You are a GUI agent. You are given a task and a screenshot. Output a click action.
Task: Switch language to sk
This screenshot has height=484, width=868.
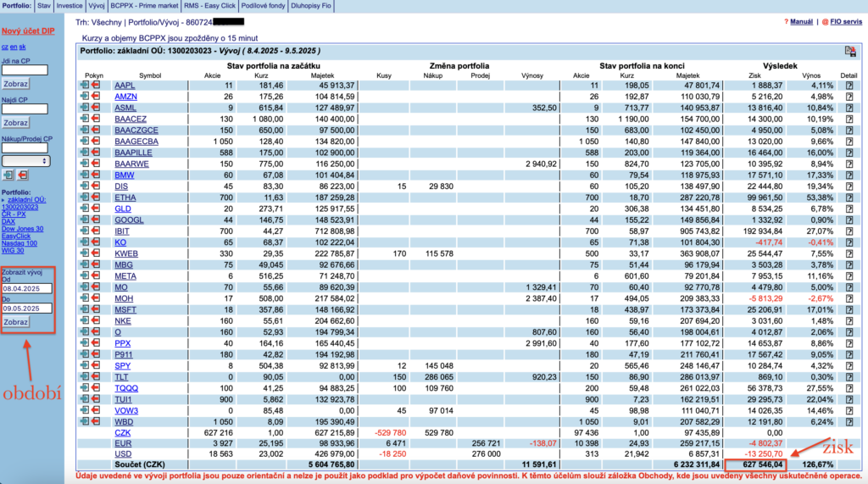(x=23, y=47)
